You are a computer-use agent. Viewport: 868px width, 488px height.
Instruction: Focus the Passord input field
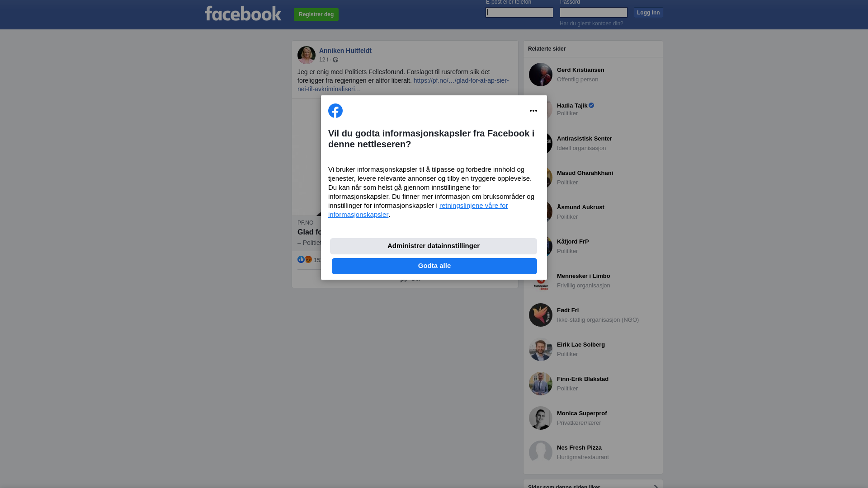594,13
